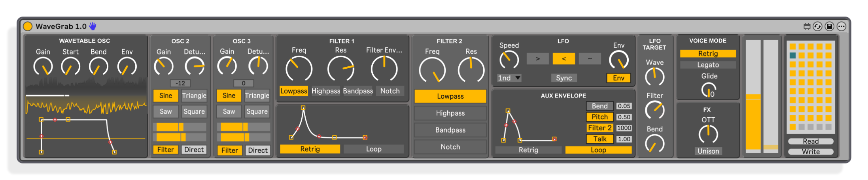Open the LFO '1nd' rate dropdown

coord(509,78)
